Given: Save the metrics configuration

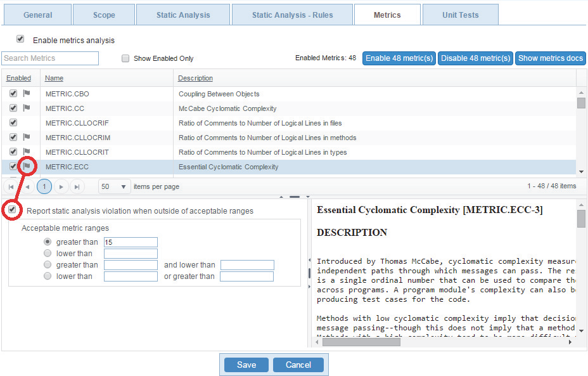Looking at the screenshot, I should 246,365.
